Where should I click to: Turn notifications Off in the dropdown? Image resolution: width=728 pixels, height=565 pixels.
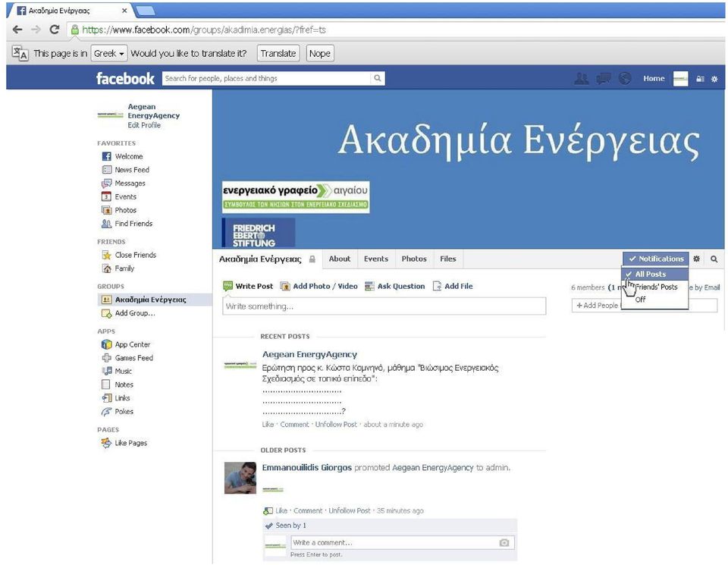(x=654, y=300)
